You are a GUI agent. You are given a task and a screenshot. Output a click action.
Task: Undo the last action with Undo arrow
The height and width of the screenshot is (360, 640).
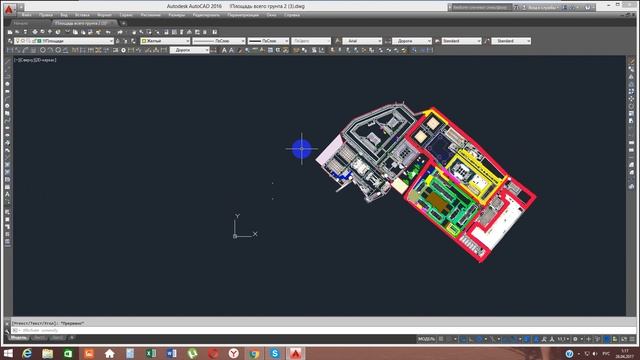pos(108,32)
